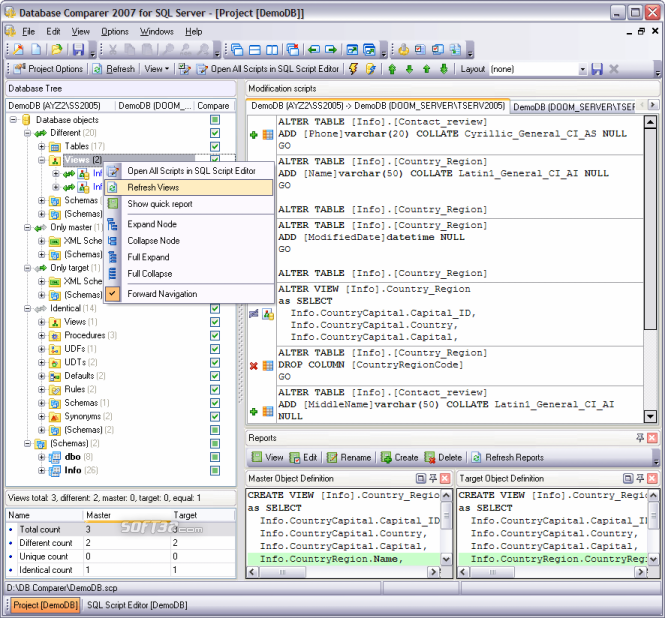Uncheck the Tables (17) compare checkbox

(x=215, y=146)
